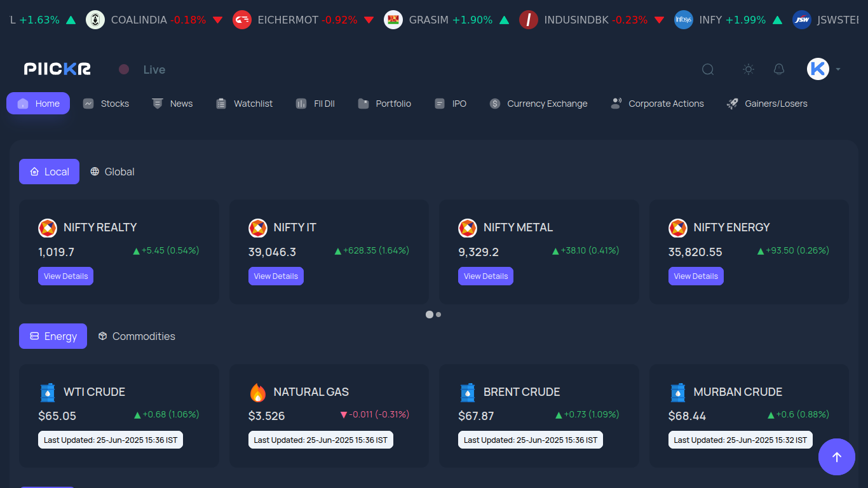Open the News menu item
This screenshot has width=868, height=488.
point(172,103)
